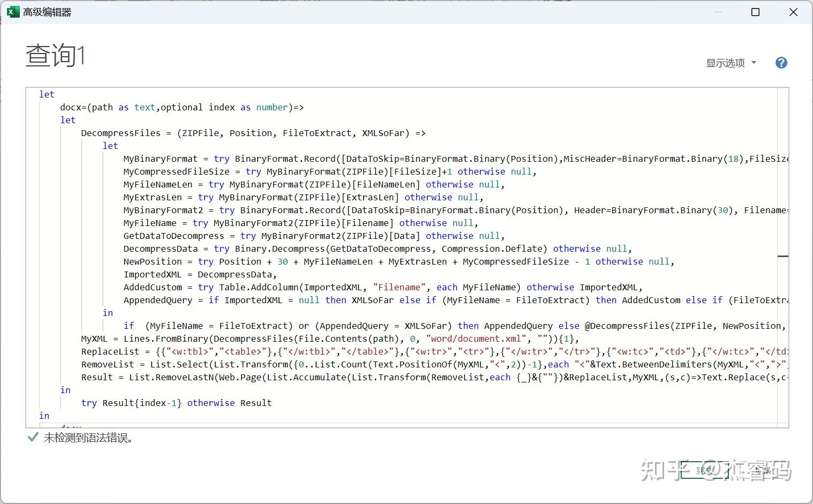This screenshot has height=504, width=813.
Task: Click the Excel logo in the title bar
Action: coord(13,11)
